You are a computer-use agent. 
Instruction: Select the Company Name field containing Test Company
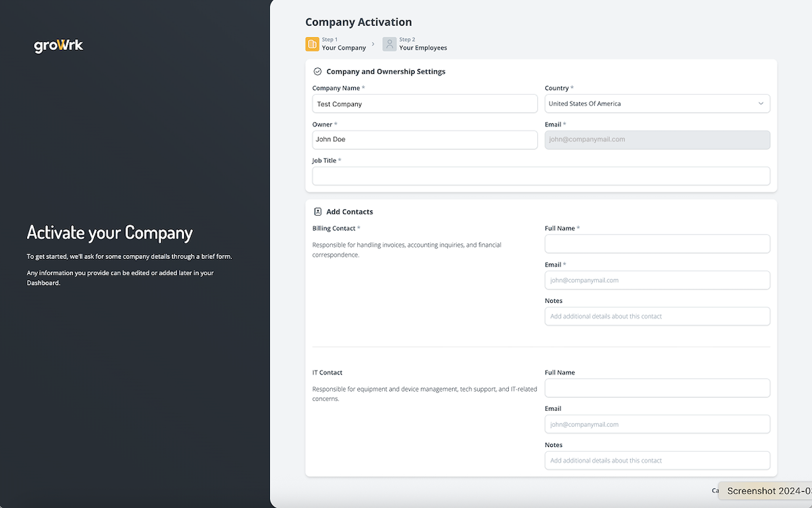pyautogui.click(x=424, y=103)
